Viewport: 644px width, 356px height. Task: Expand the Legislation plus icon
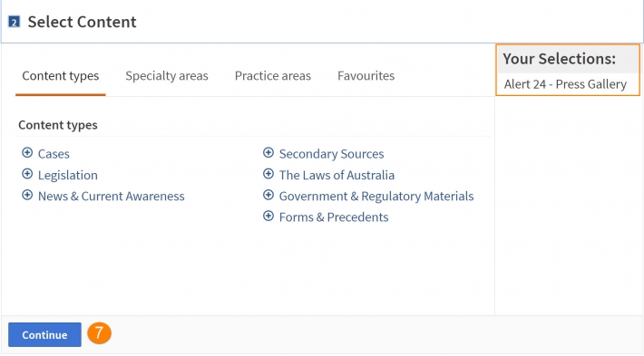tap(27, 174)
